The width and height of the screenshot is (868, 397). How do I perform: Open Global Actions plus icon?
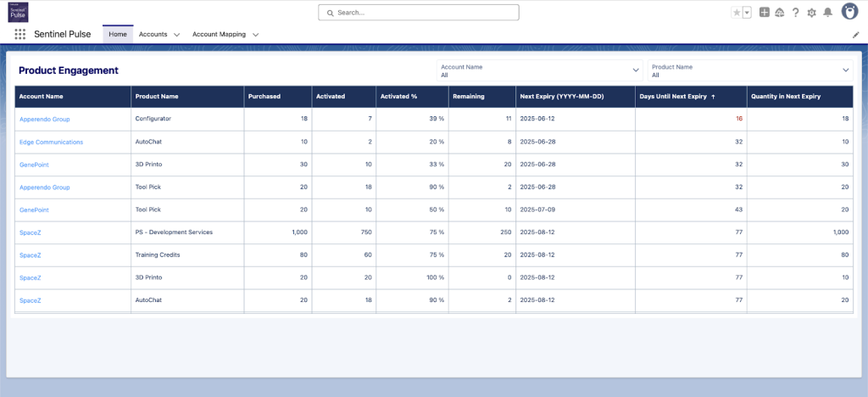pyautogui.click(x=765, y=13)
